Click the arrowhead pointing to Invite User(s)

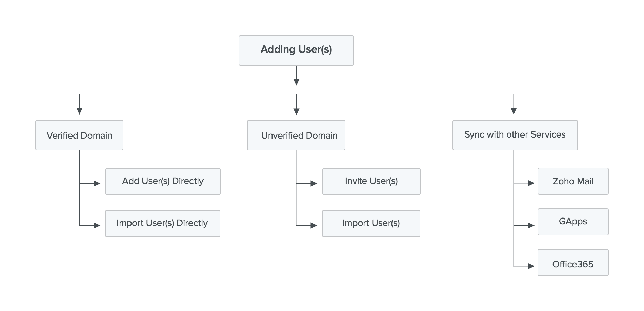314,184
